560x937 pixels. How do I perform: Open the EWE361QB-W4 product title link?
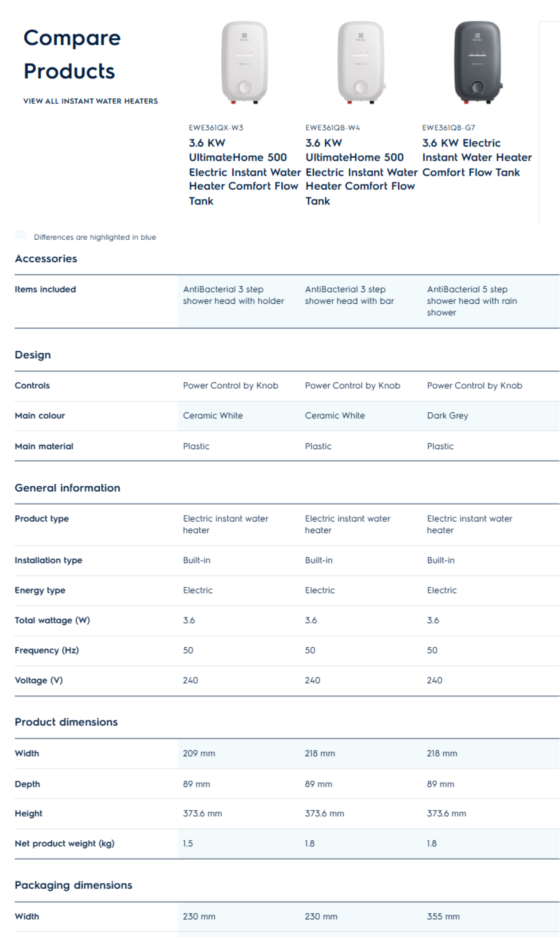pos(361,172)
